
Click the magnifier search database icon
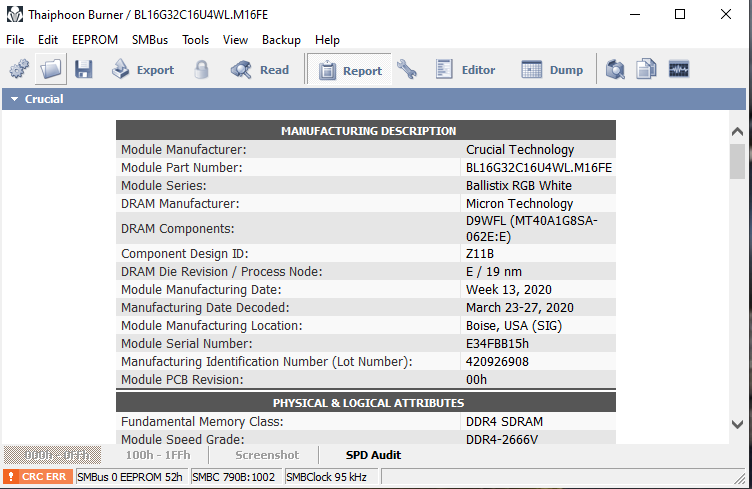click(x=615, y=70)
